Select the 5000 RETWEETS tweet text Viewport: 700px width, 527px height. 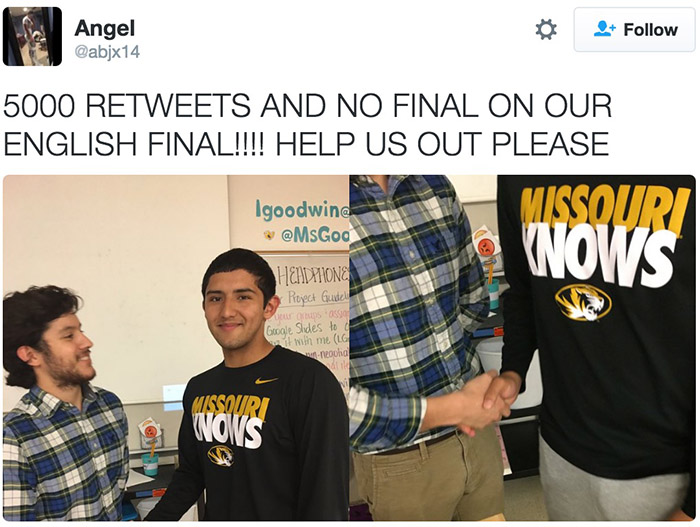tap(308, 125)
